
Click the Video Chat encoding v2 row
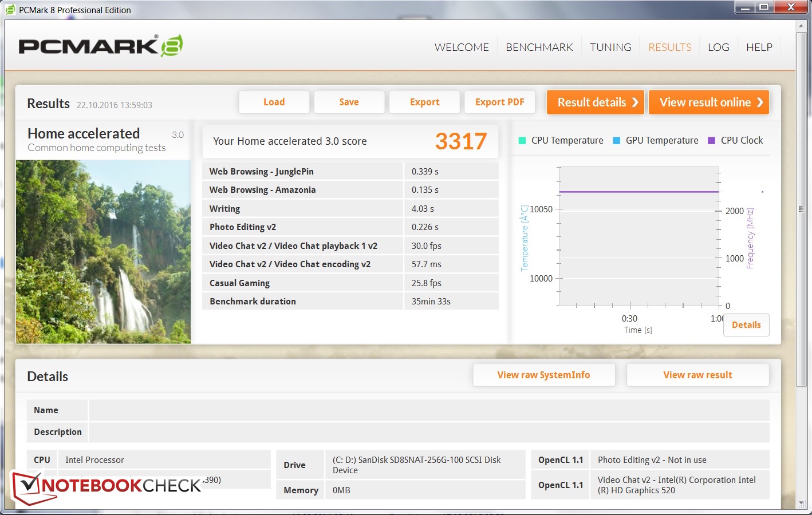coord(350,264)
